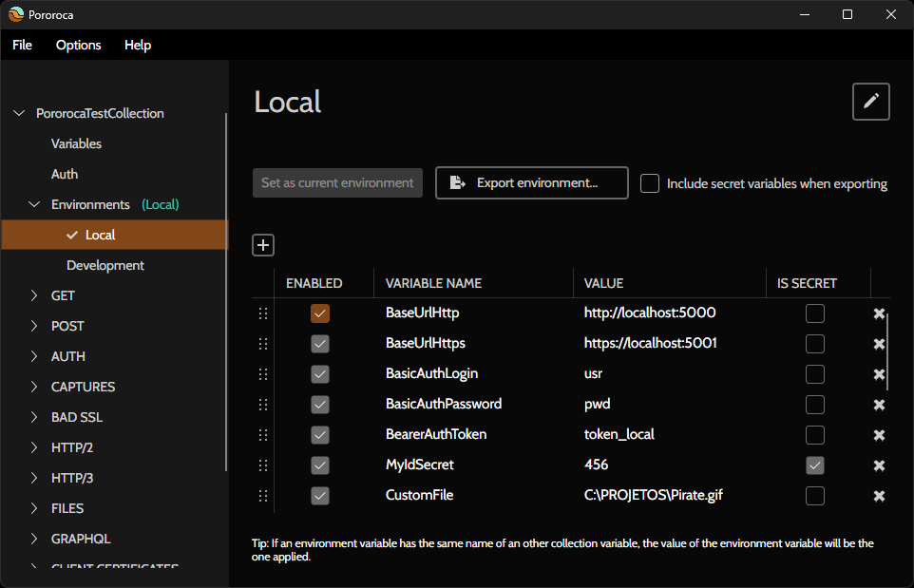Select the Development environment
The image size is (914, 588).
(105, 265)
